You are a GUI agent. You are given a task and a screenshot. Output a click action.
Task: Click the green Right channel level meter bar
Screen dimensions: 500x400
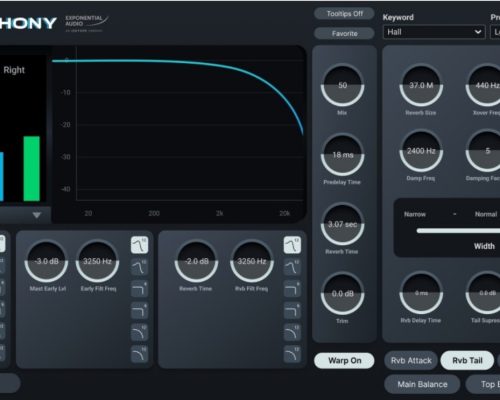[32, 168]
